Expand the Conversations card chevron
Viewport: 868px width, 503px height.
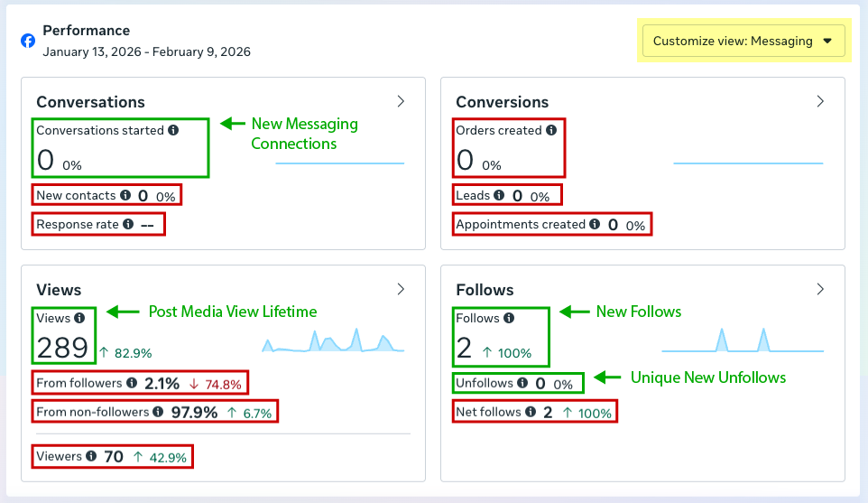(401, 101)
